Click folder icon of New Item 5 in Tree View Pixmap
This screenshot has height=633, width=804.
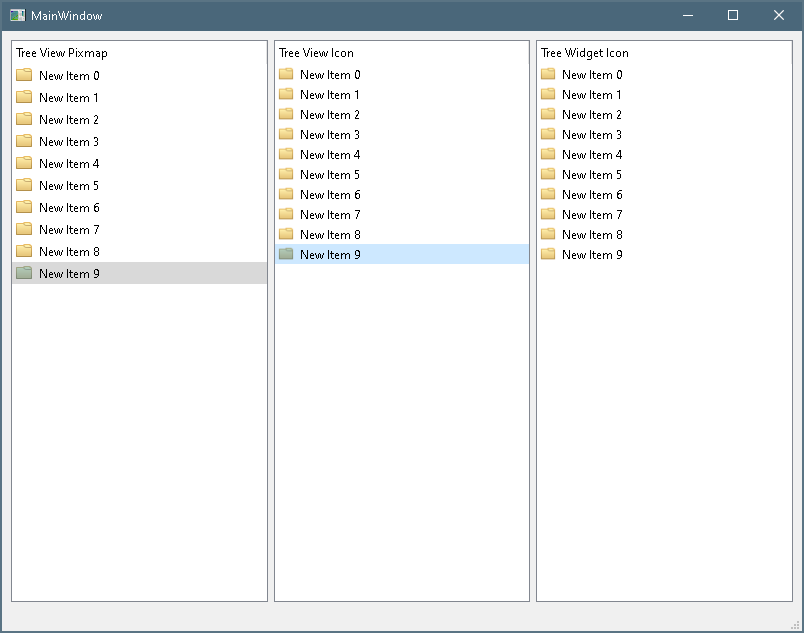(24, 186)
